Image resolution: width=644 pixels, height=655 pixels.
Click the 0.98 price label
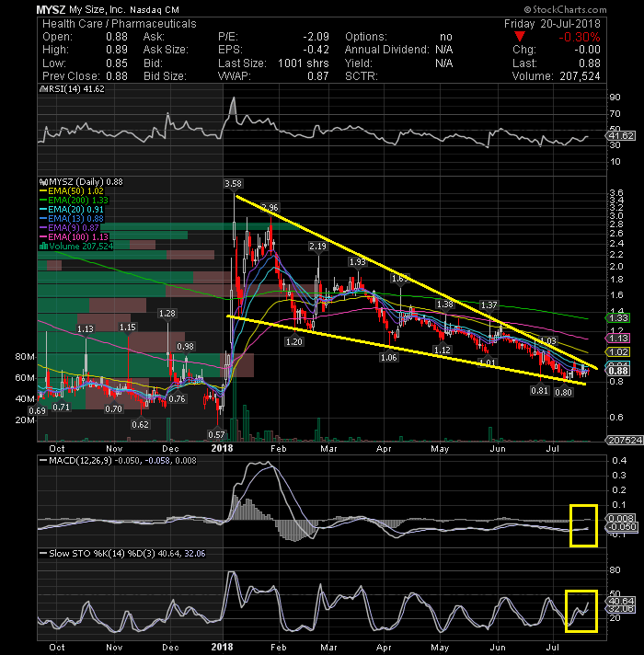point(186,346)
